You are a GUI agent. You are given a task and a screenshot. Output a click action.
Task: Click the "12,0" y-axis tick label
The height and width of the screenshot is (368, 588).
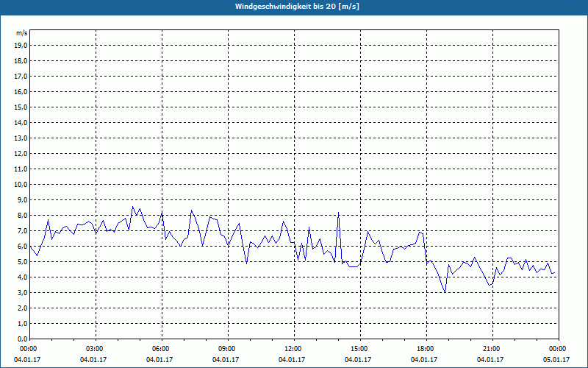21,154
